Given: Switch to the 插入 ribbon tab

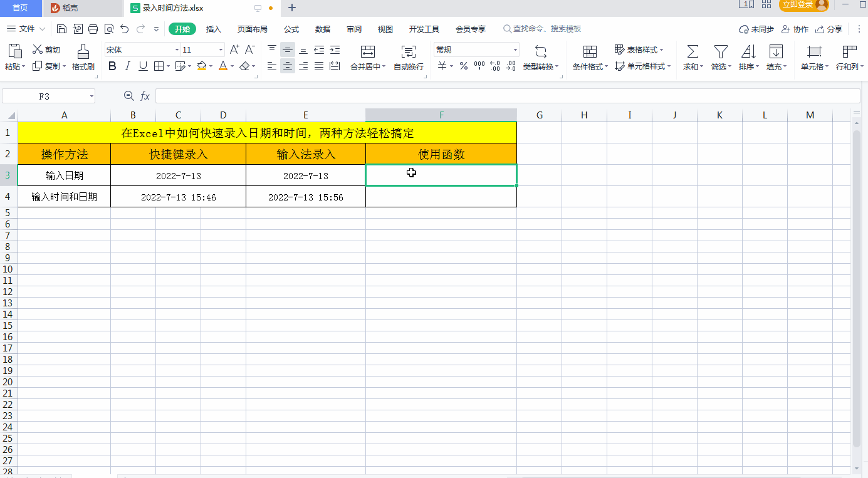Looking at the screenshot, I should point(213,29).
